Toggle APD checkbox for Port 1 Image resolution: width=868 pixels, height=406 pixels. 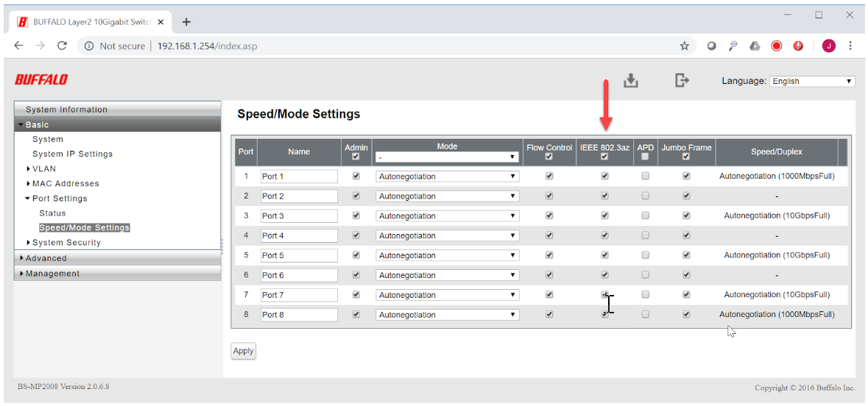point(646,177)
